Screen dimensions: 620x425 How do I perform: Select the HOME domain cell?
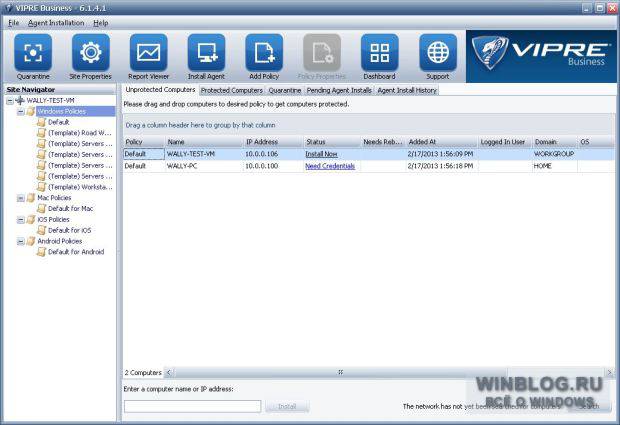[x=555, y=166]
